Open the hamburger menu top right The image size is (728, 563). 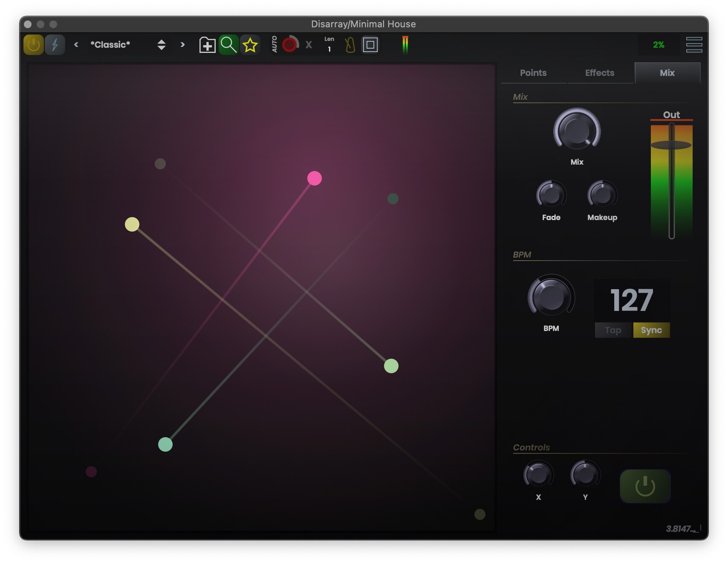click(x=694, y=44)
